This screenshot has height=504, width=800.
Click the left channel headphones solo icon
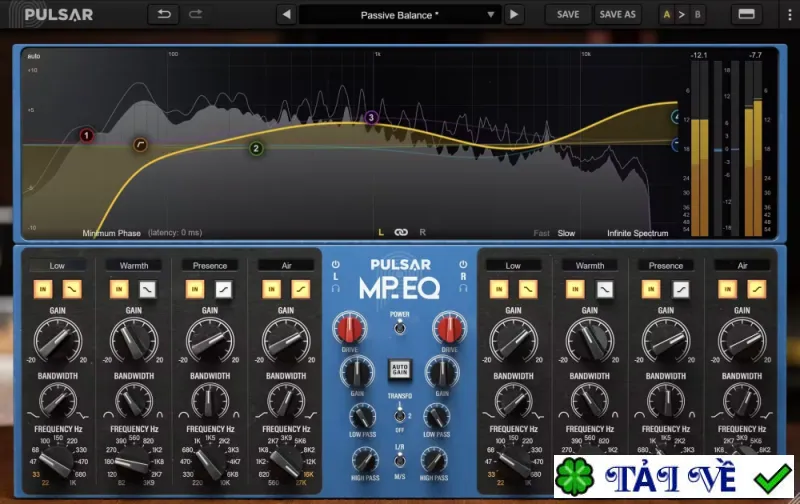pos(335,288)
